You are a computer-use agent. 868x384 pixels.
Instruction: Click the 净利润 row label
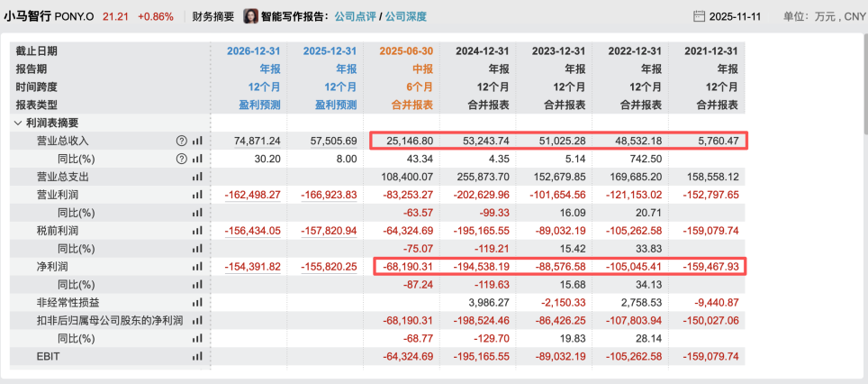pos(52,267)
